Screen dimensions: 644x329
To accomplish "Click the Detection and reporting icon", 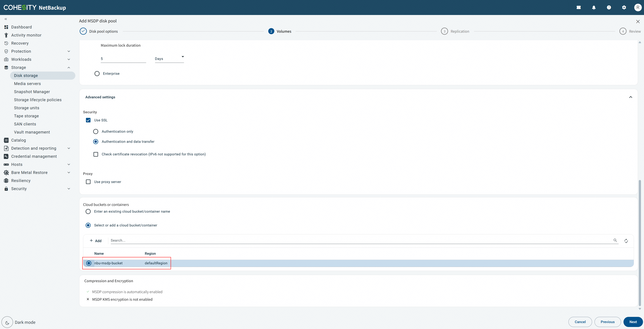I will click(6, 148).
